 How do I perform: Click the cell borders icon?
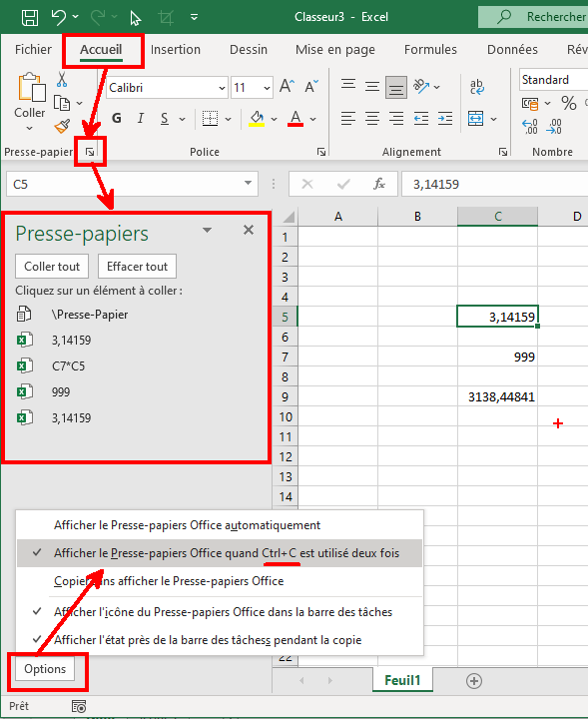coord(210,118)
